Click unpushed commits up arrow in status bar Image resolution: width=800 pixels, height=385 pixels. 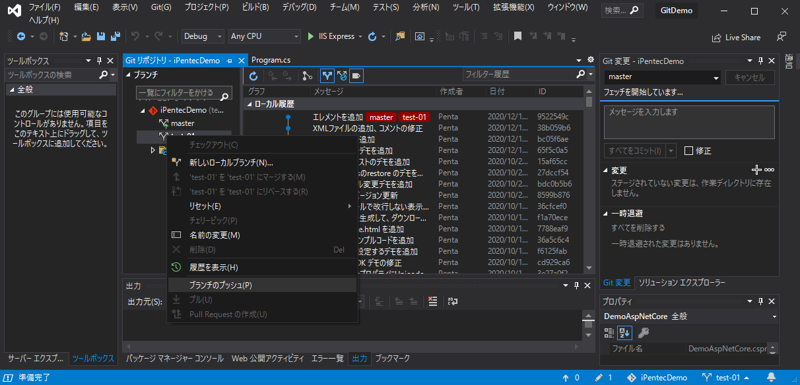tap(565, 378)
